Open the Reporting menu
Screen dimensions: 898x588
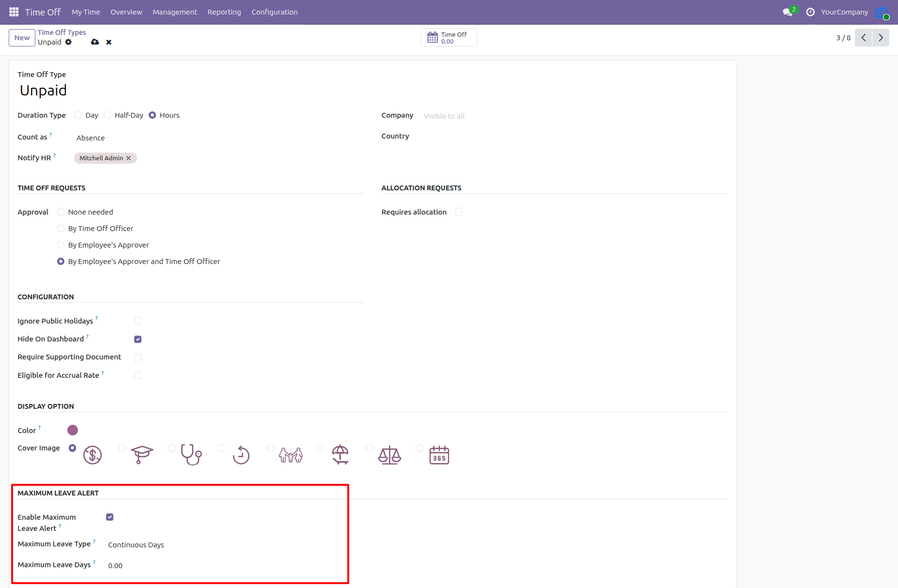click(224, 12)
